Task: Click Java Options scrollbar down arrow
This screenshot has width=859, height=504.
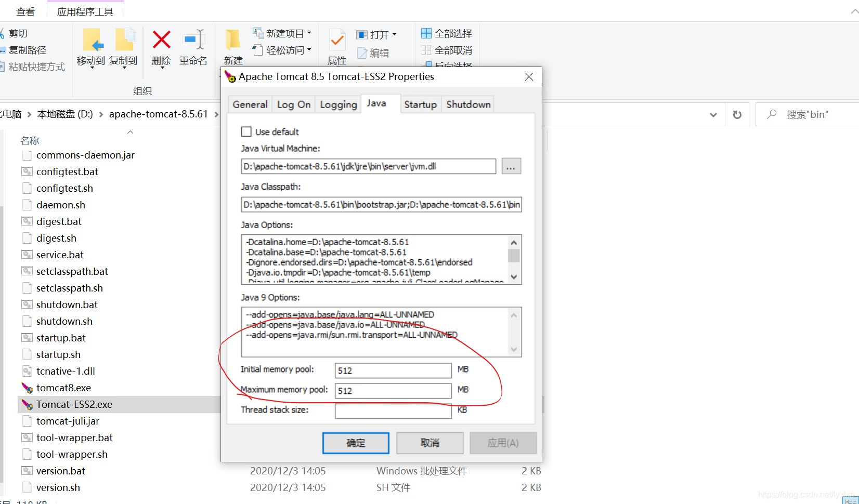Action: [x=514, y=277]
